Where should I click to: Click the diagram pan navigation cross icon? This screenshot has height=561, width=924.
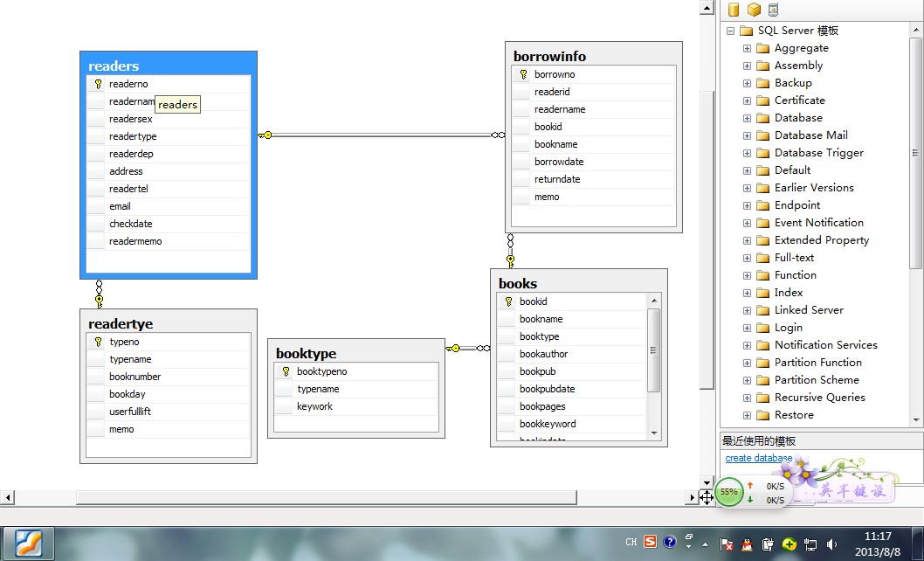pyautogui.click(x=707, y=497)
